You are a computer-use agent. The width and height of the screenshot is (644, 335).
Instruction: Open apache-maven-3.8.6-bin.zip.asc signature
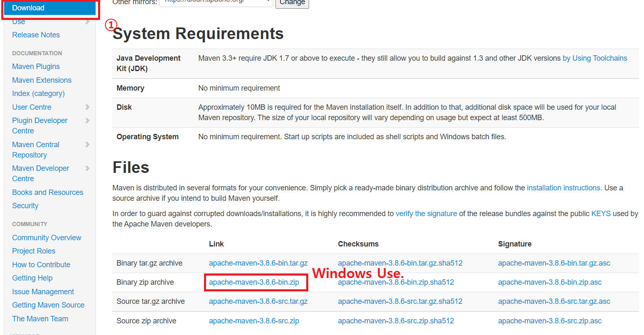[550, 282]
